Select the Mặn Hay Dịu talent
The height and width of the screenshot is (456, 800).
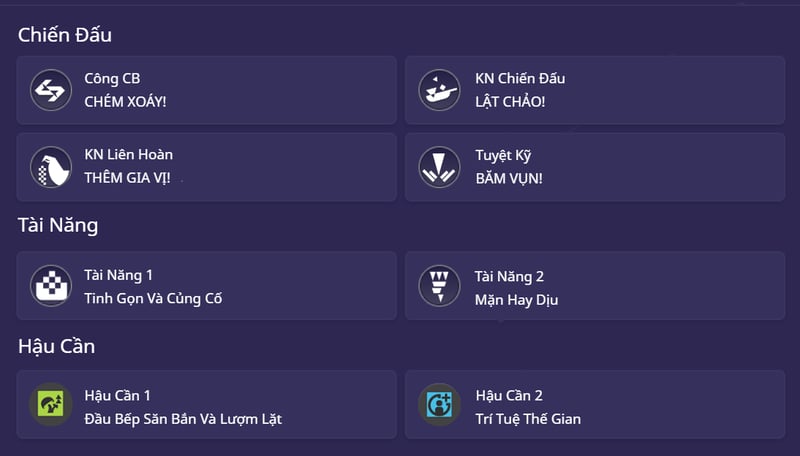(x=516, y=299)
